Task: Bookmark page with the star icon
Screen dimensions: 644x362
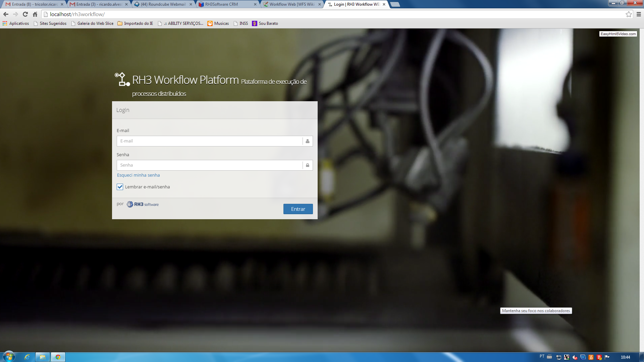Action: click(629, 14)
